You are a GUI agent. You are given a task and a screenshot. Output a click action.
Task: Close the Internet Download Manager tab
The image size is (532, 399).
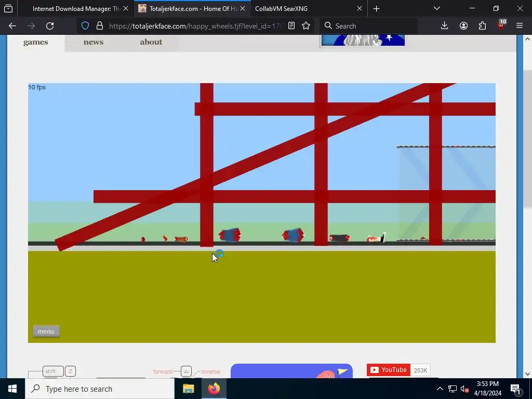pos(126,8)
